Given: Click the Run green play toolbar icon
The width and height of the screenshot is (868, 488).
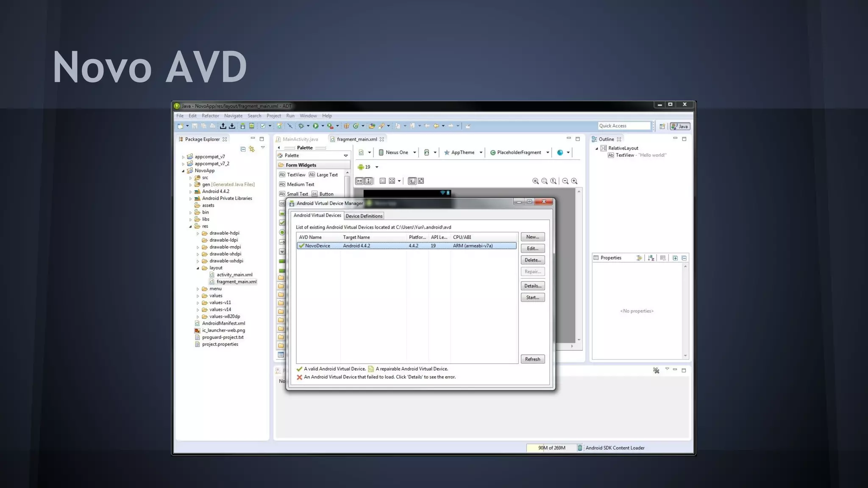Looking at the screenshot, I should pos(315,126).
